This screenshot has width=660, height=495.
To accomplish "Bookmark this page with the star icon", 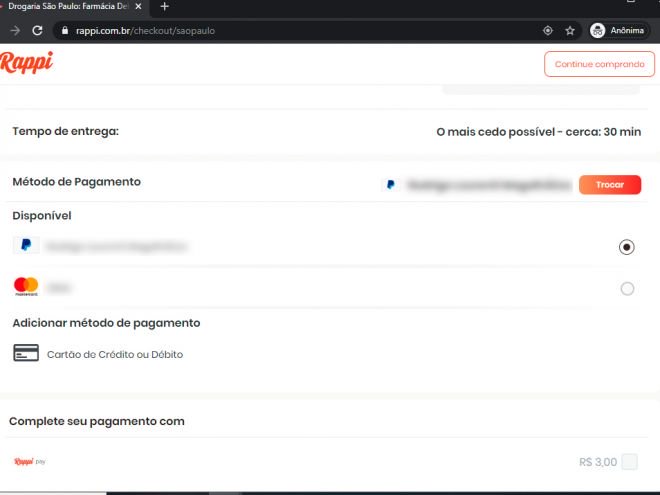I will (570, 31).
